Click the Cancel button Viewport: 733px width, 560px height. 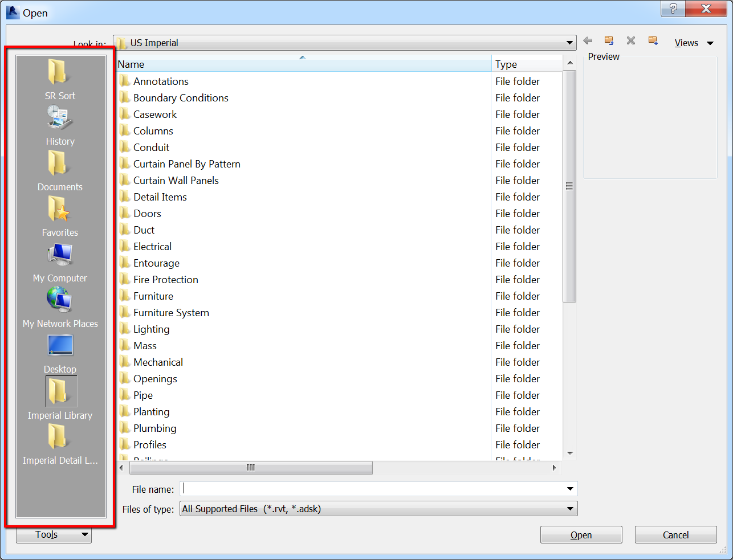[675, 534]
